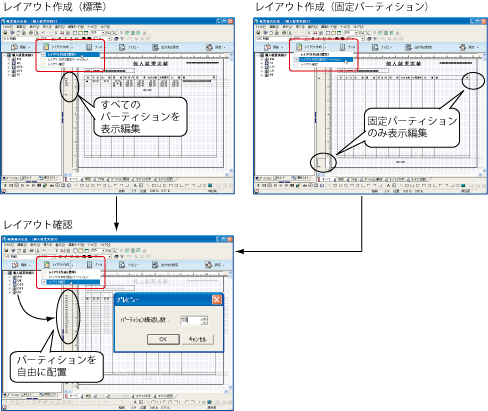The width and height of the screenshot is (488, 411).
Task: Click the プレビュー icon in standard layout window toolbar
Action: pyautogui.click(x=122, y=47)
